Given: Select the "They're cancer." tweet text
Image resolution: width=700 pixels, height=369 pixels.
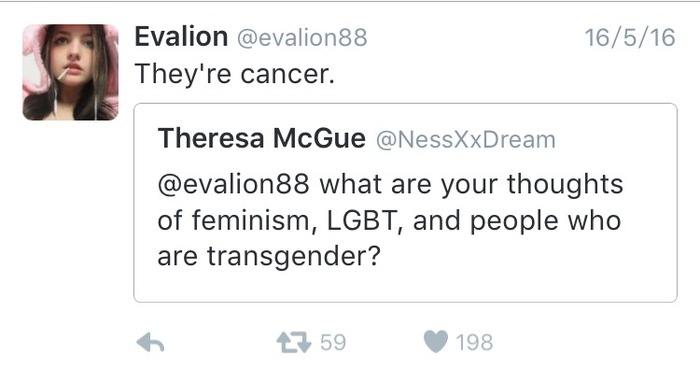Looking at the screenshot, I should (x=234, y=74).
